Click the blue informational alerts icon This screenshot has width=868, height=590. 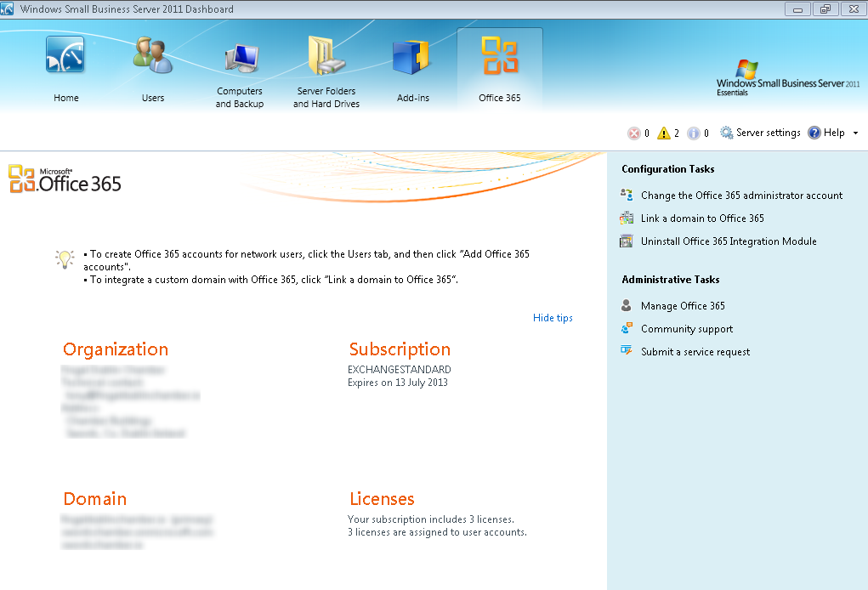pos(693,133)
